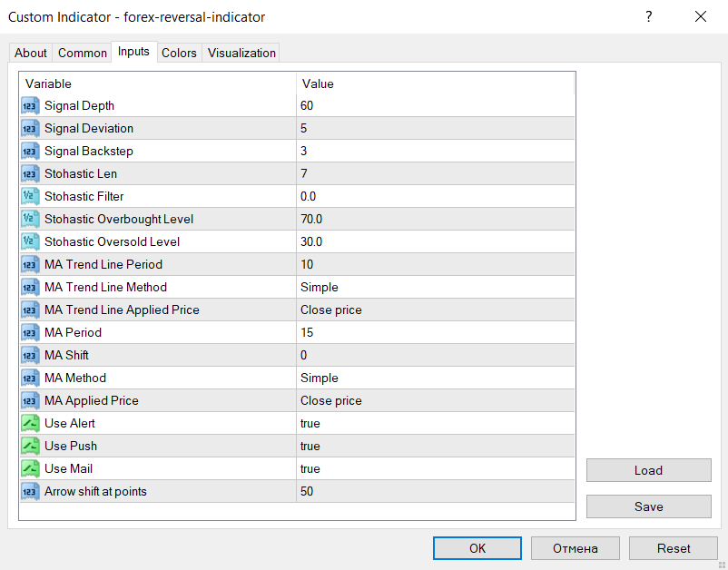Confirm settings with the OK button
Screen dimensions: 728x570
tap(477, 548)
